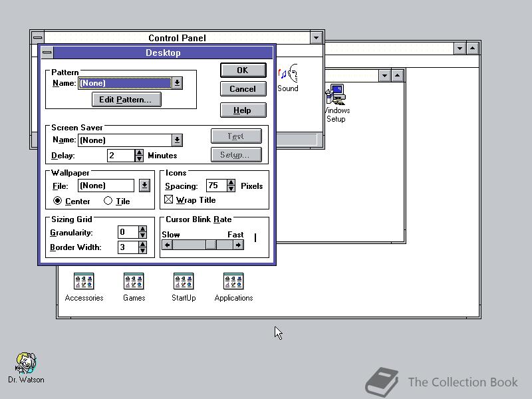This screenshot has height=399, width=532.
Task: Click the Cursor Blink Rate slider thumb
Action: 211,245
